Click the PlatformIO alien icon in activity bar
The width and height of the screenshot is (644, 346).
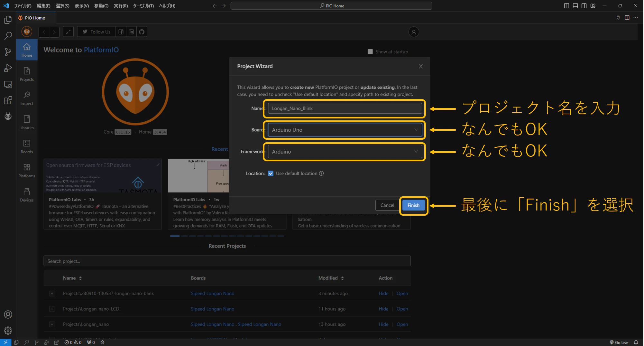[8, 116]
